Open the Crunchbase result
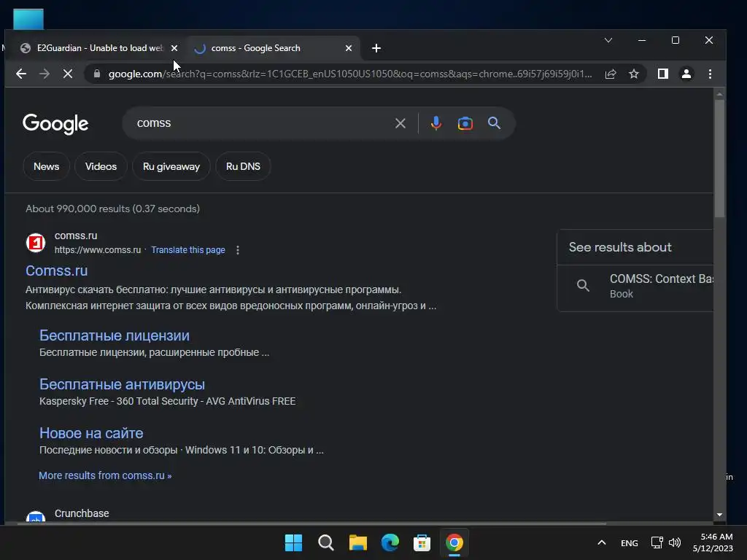The width and height of the screenshot is (747, 560). coord(82,513)
